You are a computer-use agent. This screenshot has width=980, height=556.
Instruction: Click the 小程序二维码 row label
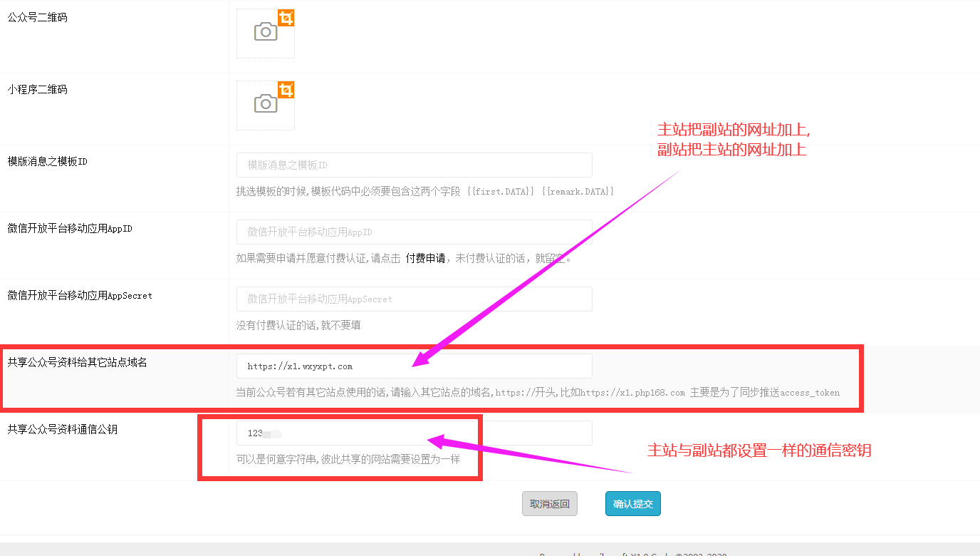click(x=37, y=90)
